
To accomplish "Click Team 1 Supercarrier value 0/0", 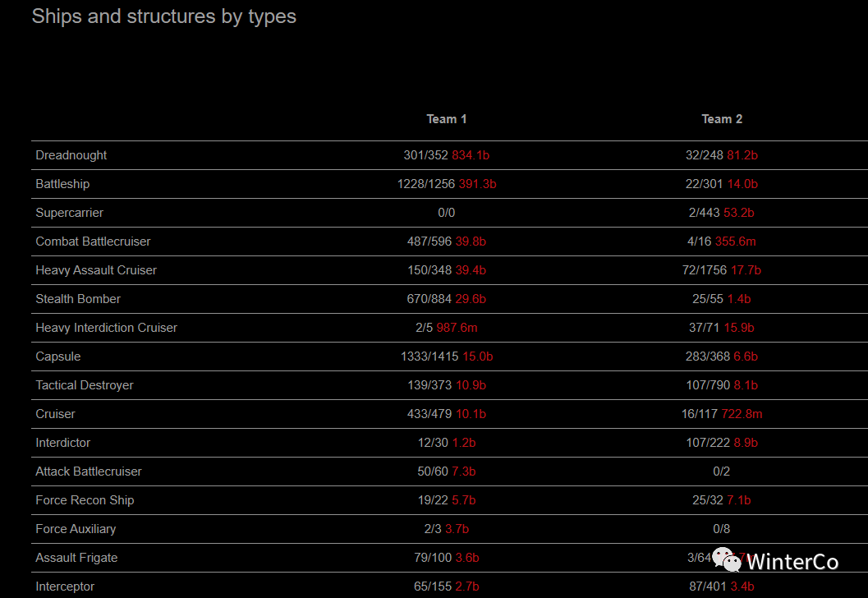I will (446, 213).
